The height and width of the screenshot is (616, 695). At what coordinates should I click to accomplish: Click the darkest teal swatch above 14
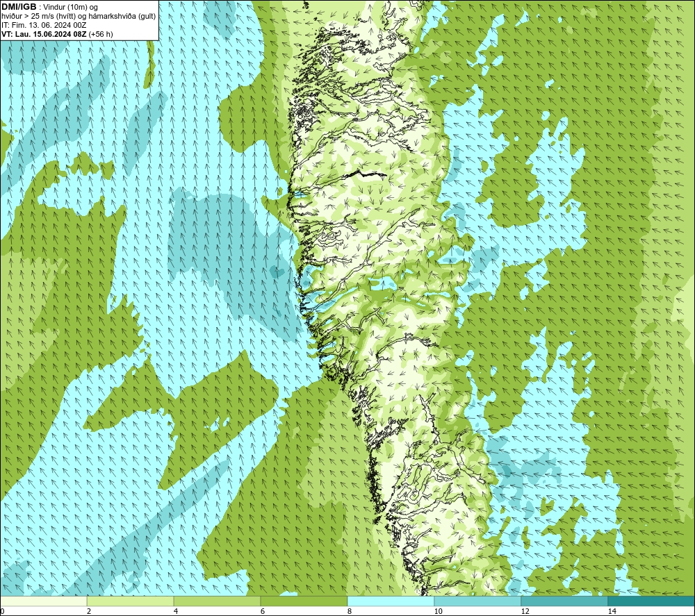[652, 601]
